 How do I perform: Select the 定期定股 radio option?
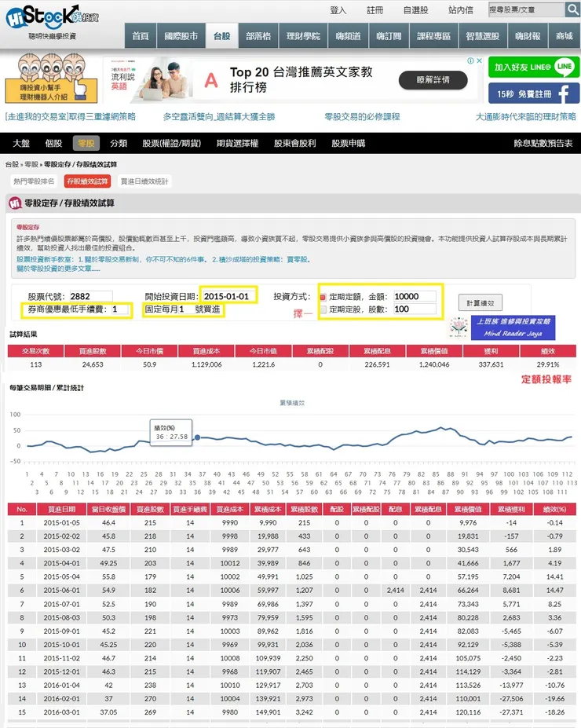coord(323,309)
